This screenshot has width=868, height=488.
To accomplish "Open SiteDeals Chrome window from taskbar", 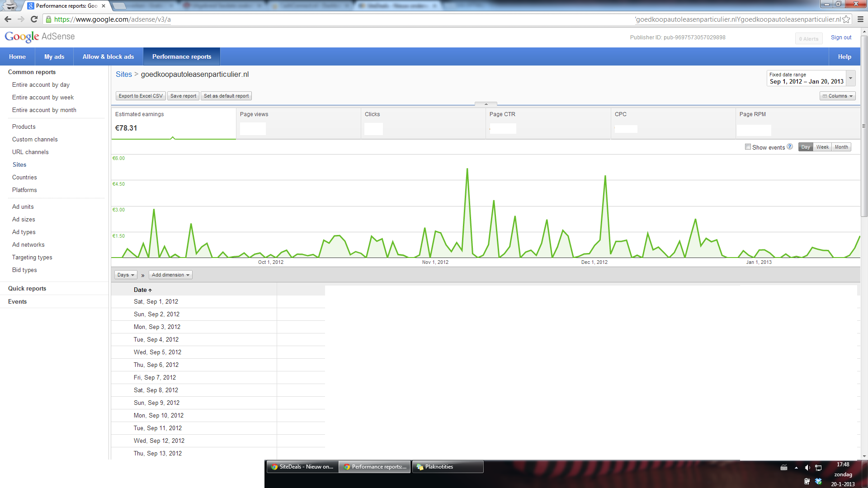I will click(x=302, y=467).
